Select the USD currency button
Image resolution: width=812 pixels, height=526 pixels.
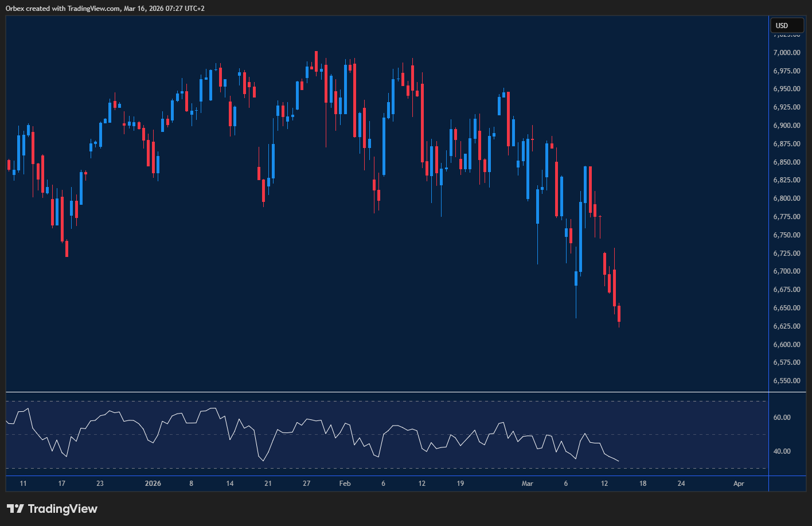(786, 25)
